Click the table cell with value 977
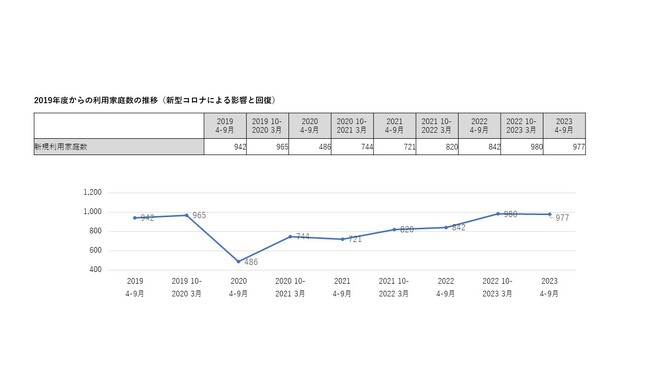Image resolution: width=650 pixels, height=366 pixels. (565, 147)
